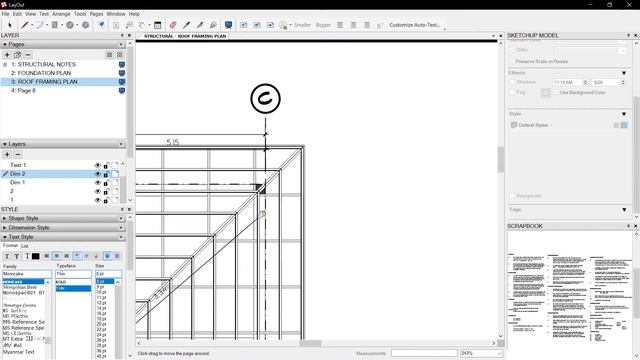The image size is (640, 360).
Task: Click Customize Auto-Text button
Action: pos(414,25)
